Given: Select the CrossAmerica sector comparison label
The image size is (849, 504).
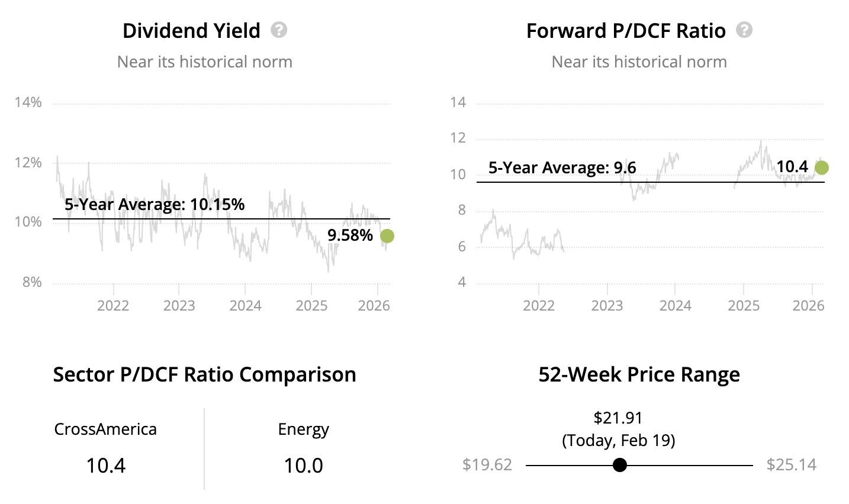Looking at the screenshot, I should pyautogui.click(x=105, y=429).
